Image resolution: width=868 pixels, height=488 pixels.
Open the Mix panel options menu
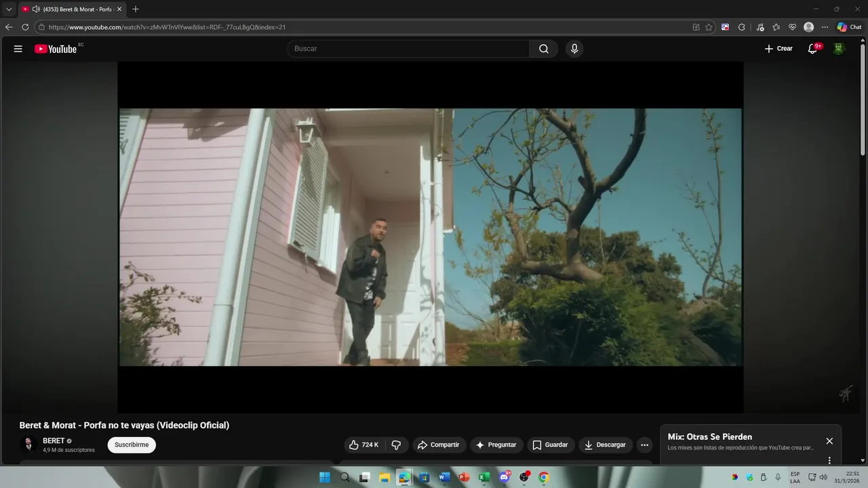829,460
